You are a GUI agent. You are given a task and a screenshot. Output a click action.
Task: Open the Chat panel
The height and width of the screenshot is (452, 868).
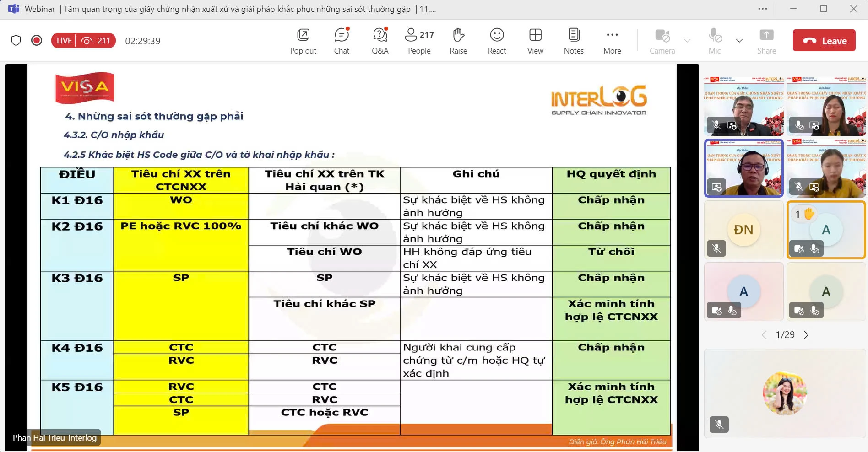tap(342, 41)
